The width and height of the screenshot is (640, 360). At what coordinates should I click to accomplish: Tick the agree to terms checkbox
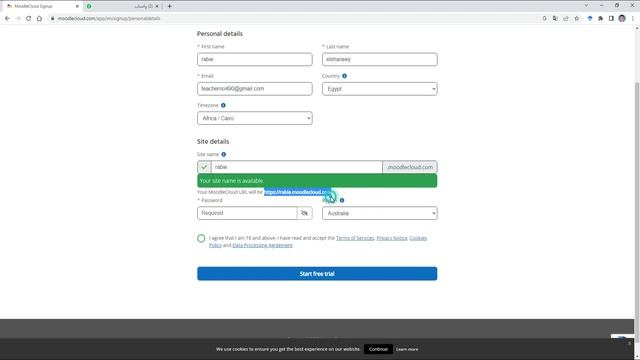click(x=201, y=238)
